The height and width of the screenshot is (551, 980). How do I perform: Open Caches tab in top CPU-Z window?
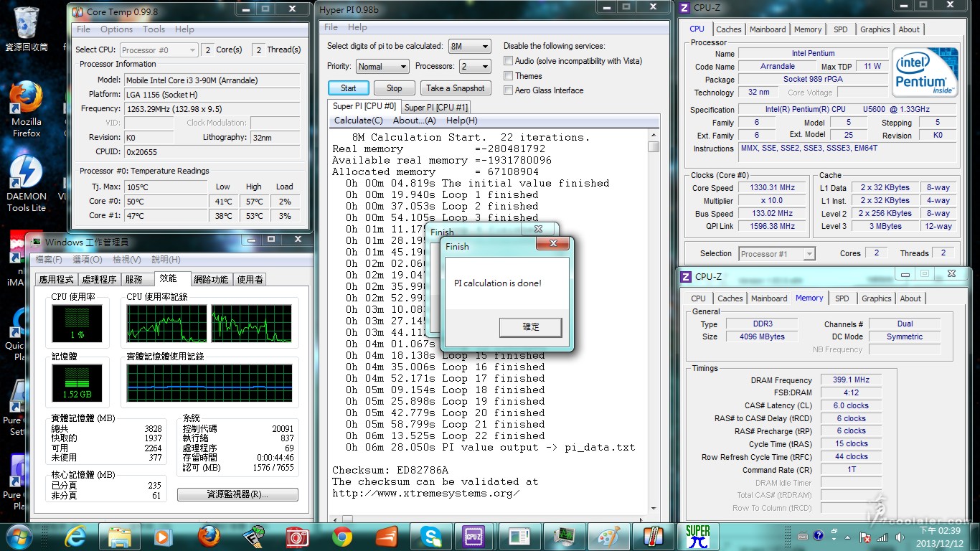(729, 29)
